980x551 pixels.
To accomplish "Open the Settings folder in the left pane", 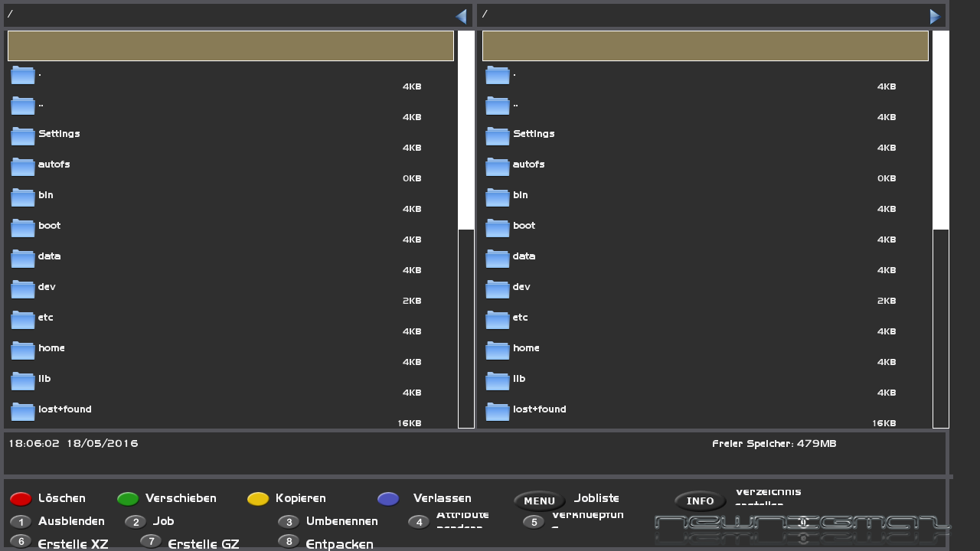I will point(59,135).
